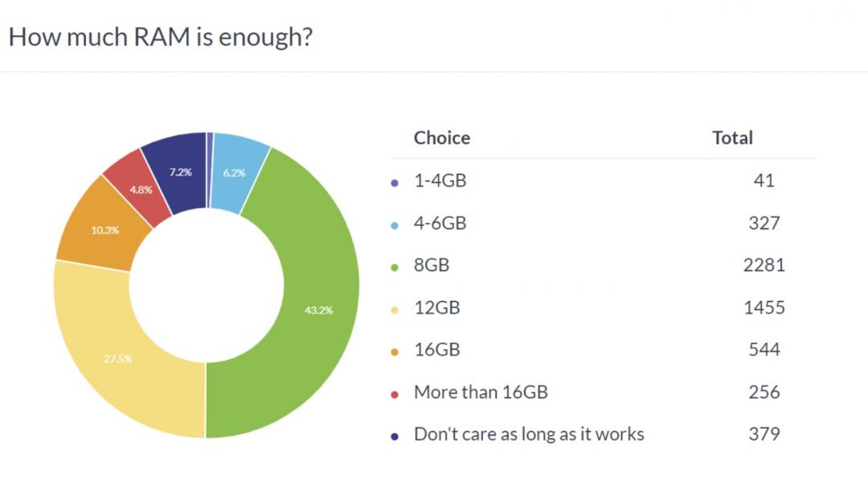Click the 8GB legend label
The width and height of the screenshot is (868, 477).
pyautogui.click(x=432, y=265)
